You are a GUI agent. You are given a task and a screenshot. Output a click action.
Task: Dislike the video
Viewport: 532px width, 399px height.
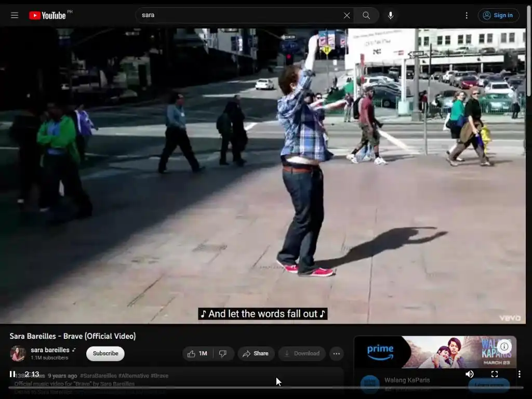pyautogui.click(x=223, y=353)
